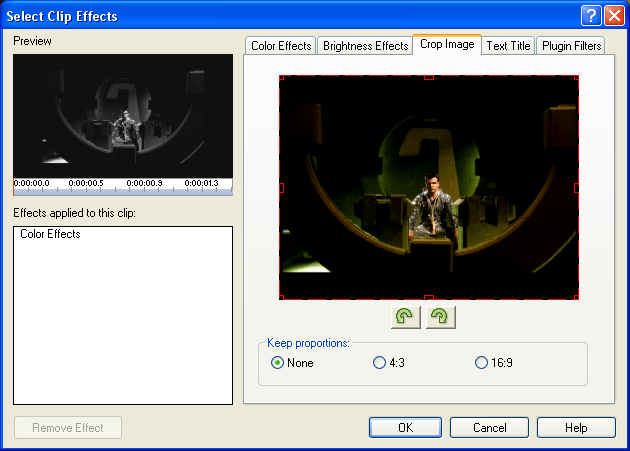Click the question mark help icon in title bar
Image resolution: width=630 pixels, height=451 pixels.
[591, 16]
